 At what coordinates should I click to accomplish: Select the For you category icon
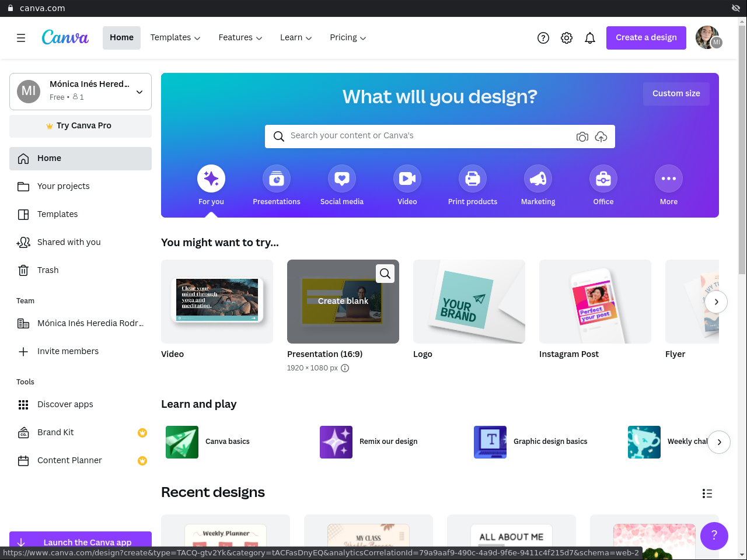(211, 178)
